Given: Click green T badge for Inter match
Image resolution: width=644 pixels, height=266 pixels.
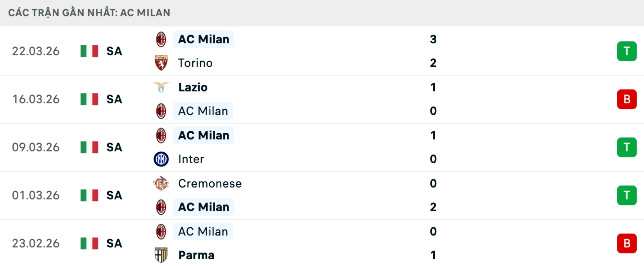Looking at the screenshot, I should [x=627, y=147].
